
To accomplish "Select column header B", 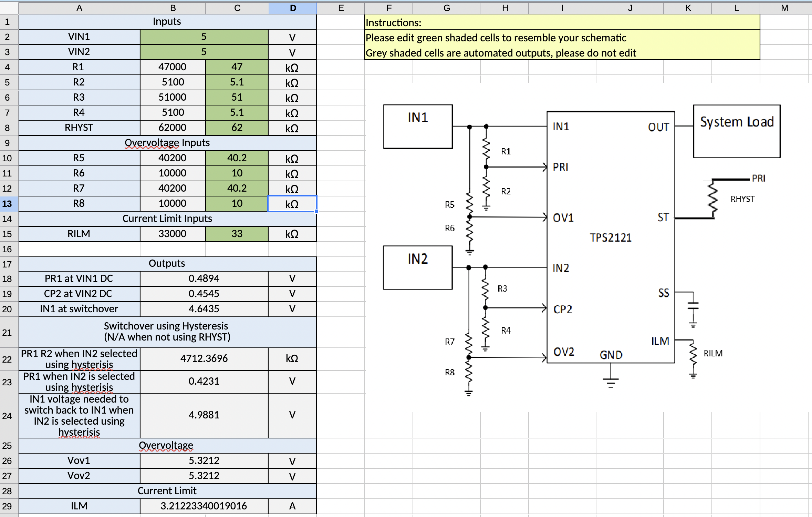I will pos(173,8).
